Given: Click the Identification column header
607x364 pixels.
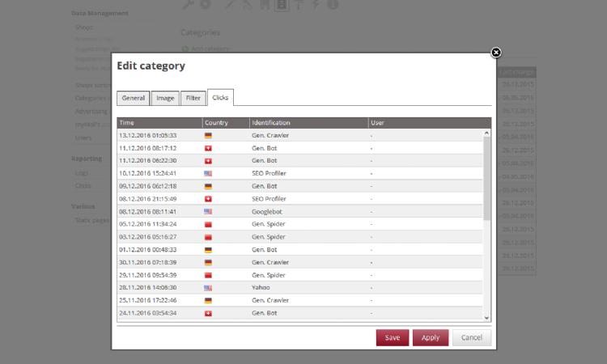Looking at the screenshot, I should (308, 123).
